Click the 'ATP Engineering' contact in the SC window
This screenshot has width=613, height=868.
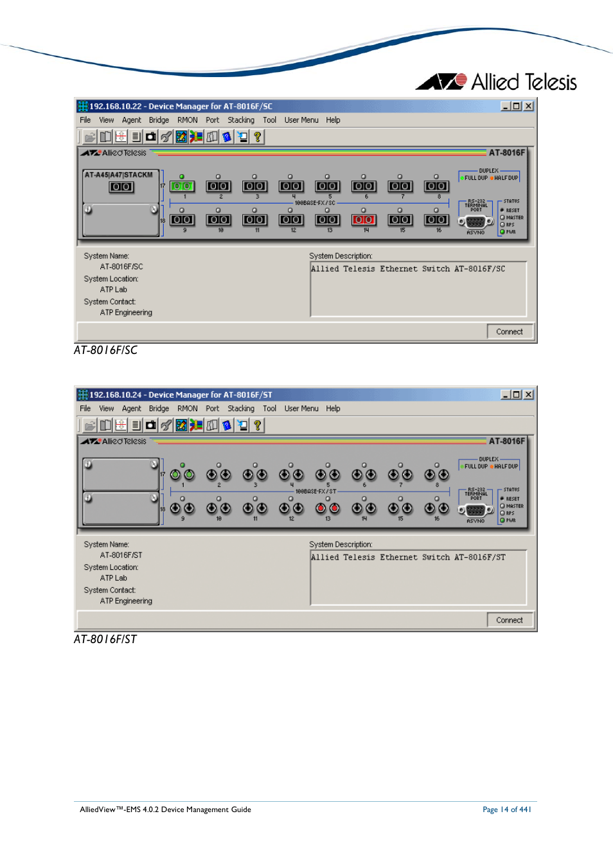coord(126,313)
